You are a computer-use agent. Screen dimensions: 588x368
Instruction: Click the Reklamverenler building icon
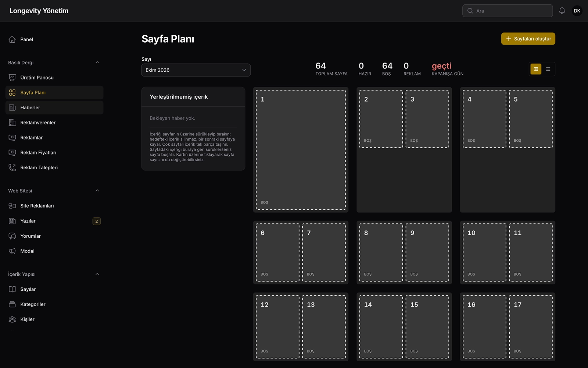tap(12, 123)
